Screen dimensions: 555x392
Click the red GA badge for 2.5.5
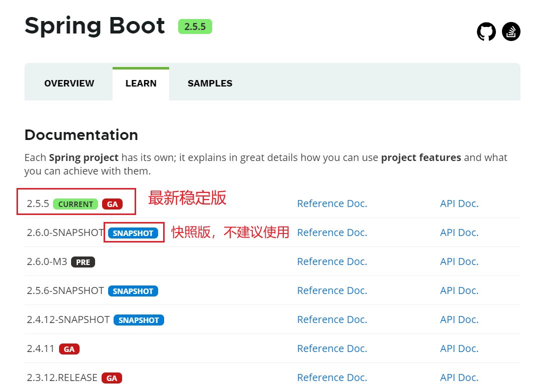[112, 204]
